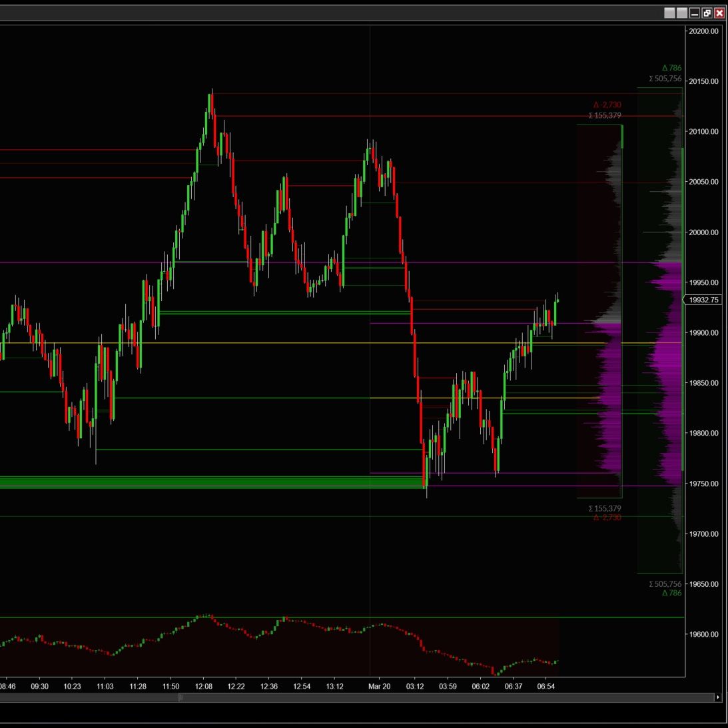This screenshot has height=728, width=728.
Task: Click the gray square button beside minimize
Action: point(681,13)
